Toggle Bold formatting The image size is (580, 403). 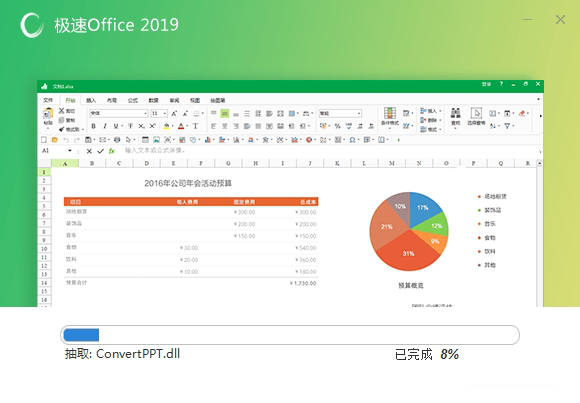point(94,126)
